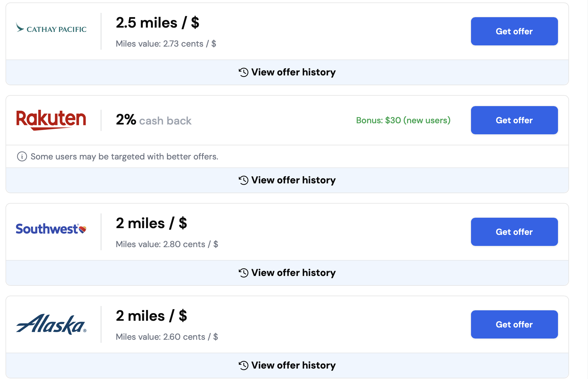Get the Rakuten 2% cash back offer
The width and height of the screenshot is (588, 379).
[514, 120]
